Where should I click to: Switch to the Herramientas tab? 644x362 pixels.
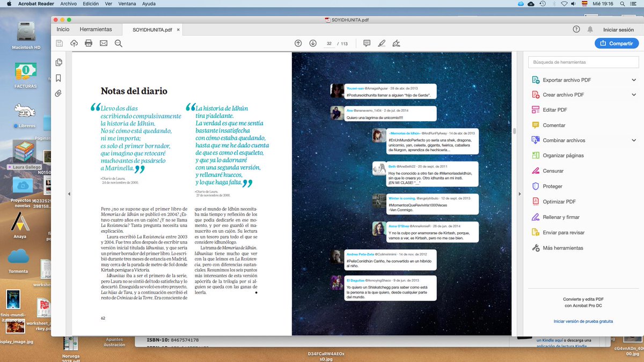[x=96, y=29]
